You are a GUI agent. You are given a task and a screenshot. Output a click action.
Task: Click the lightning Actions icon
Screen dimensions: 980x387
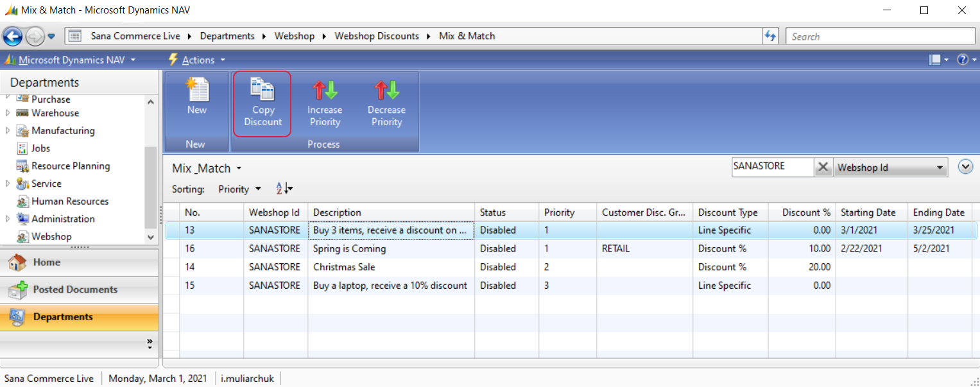click(173, 60)
